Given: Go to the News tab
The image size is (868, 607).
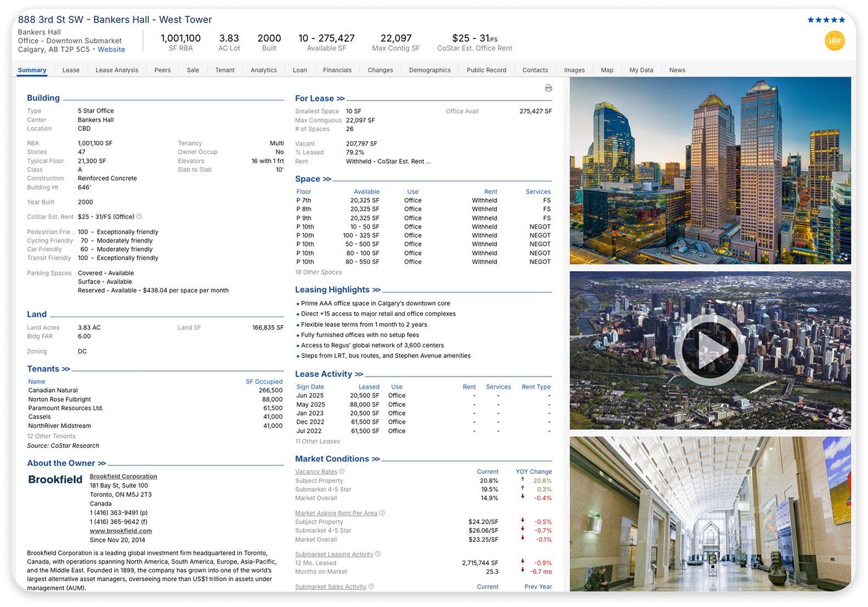Looking at the screenshot, I should tap(677, 70).
